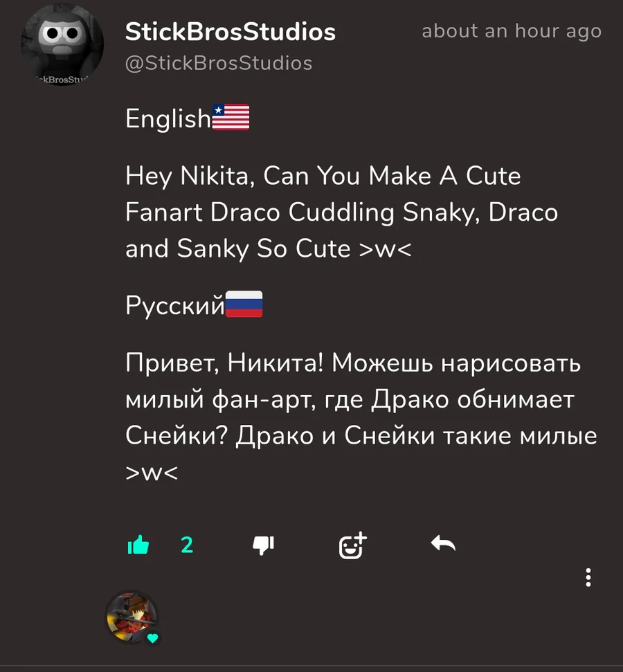
Task: Open the three-dot comment options menu
Action: point(588,577)
